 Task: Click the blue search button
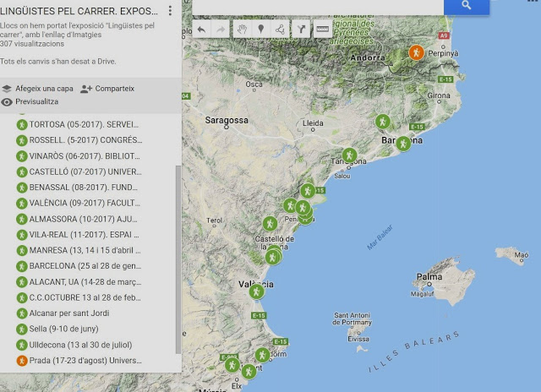[466, 6]
